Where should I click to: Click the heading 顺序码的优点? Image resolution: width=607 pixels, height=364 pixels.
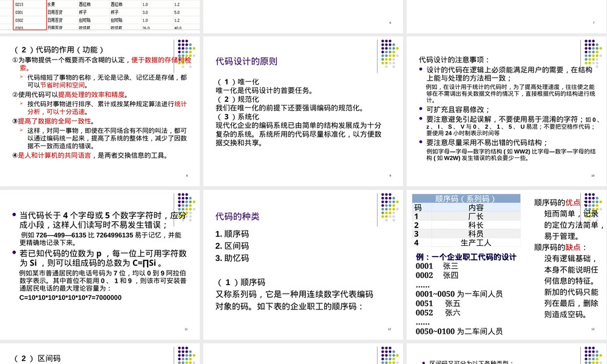pos(557,203)
